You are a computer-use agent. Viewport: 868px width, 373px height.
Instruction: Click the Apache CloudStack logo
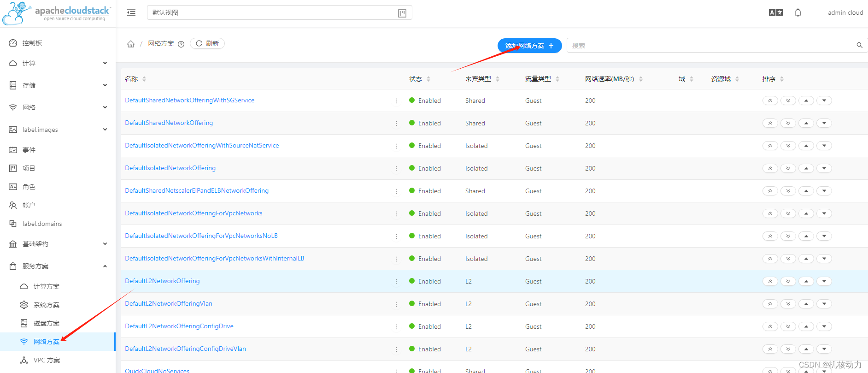coord(56,13)
